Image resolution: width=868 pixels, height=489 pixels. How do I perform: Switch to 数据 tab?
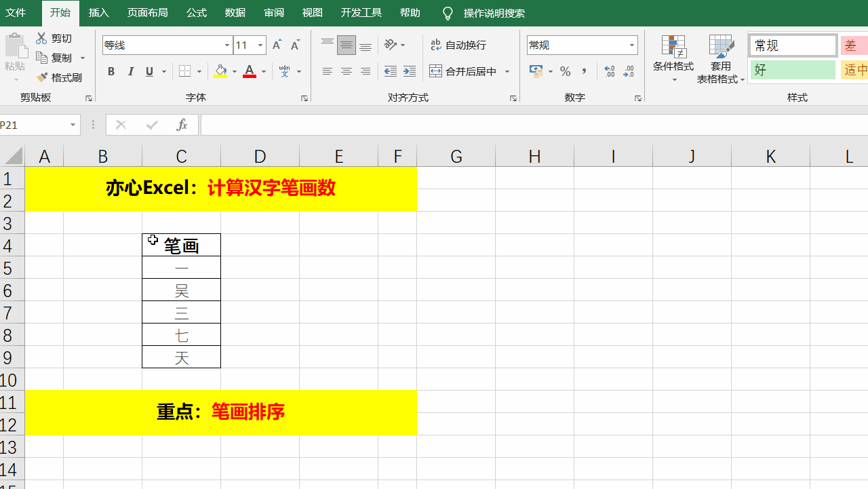pos(235,13)
